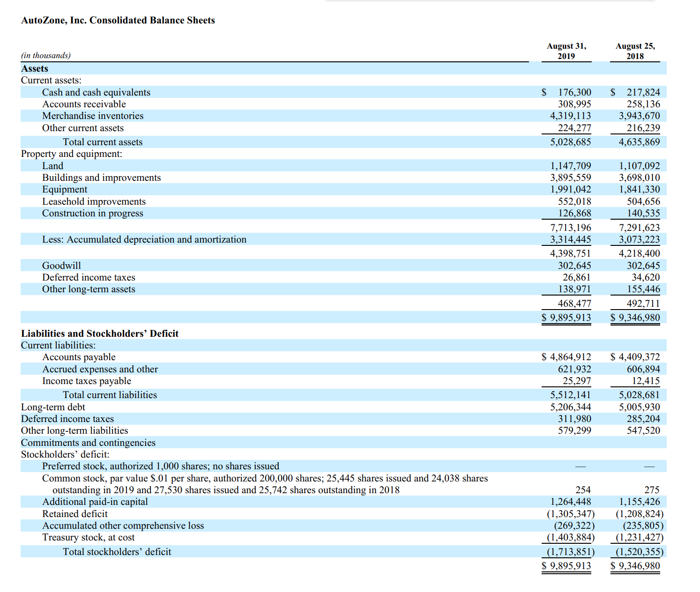The image size is (700, 592).
Task: Click the gross property subtotal 7,713,196
Action: point(571,228)
